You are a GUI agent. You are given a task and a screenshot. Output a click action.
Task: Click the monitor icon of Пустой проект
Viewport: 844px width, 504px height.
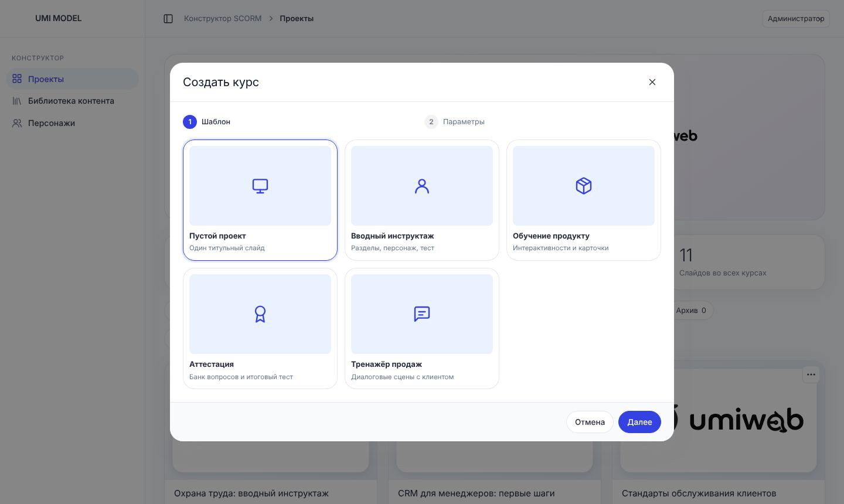(x=260, y=186)
